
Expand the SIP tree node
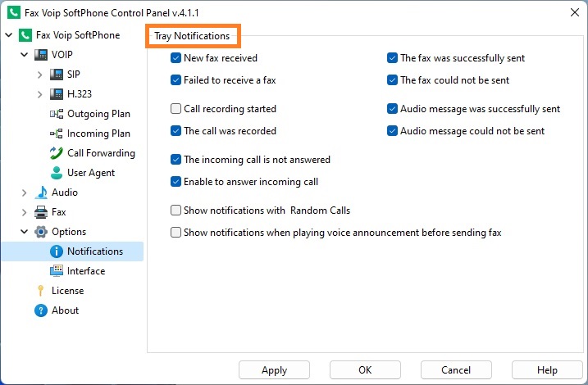[40, 75]
